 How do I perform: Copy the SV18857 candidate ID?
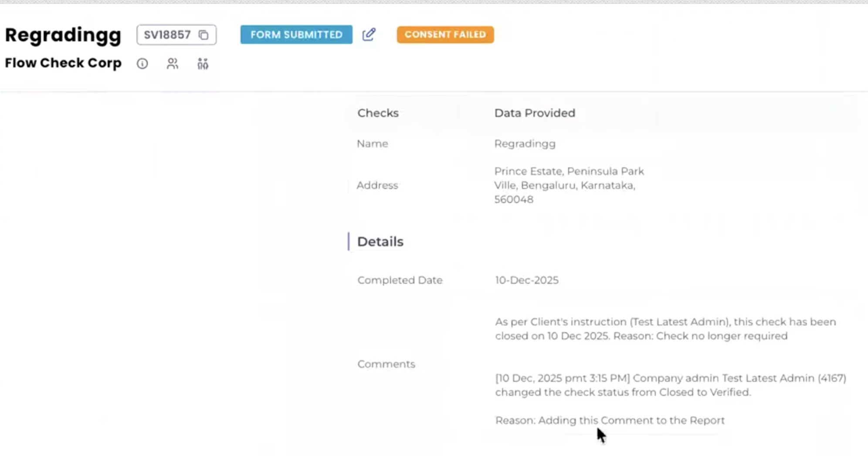point(203,35)
